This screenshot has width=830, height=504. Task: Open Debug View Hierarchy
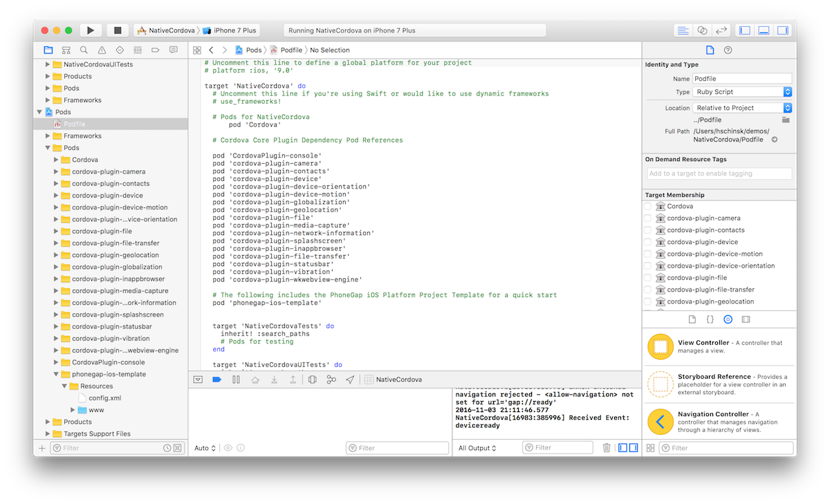click(313, 380)
